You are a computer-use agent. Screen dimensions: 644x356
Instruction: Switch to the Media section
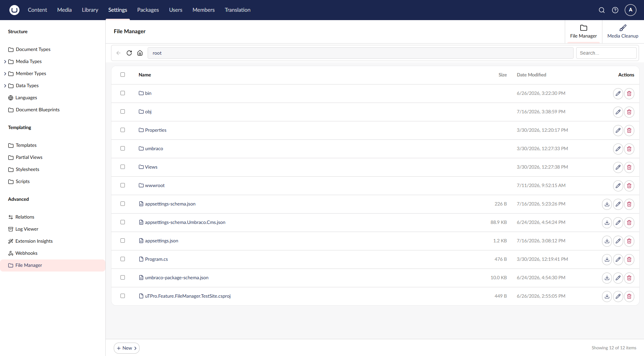coord(64,10)
